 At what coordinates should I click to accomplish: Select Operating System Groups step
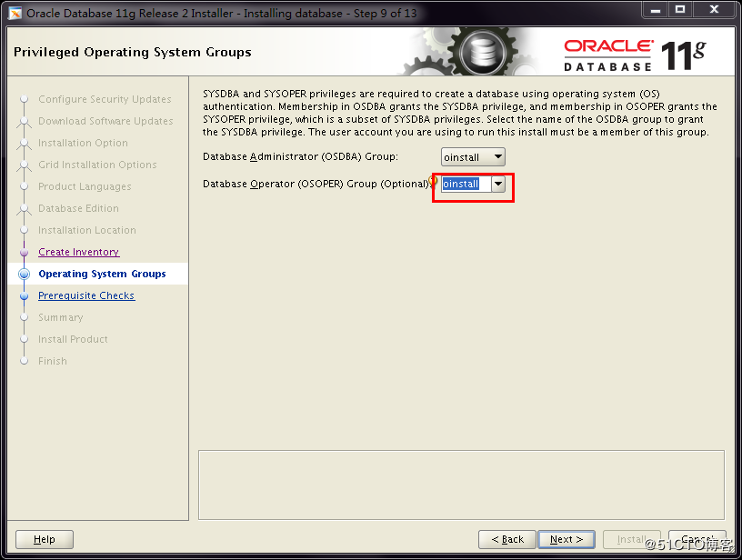click(x=102, y=274)
